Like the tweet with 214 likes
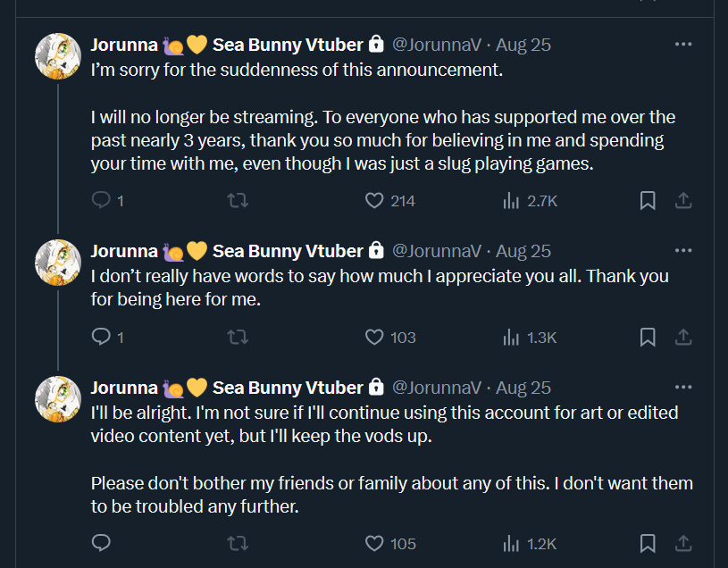Image resolution: width=728 pixels, height=568 pixels. [x=375, y=201]
